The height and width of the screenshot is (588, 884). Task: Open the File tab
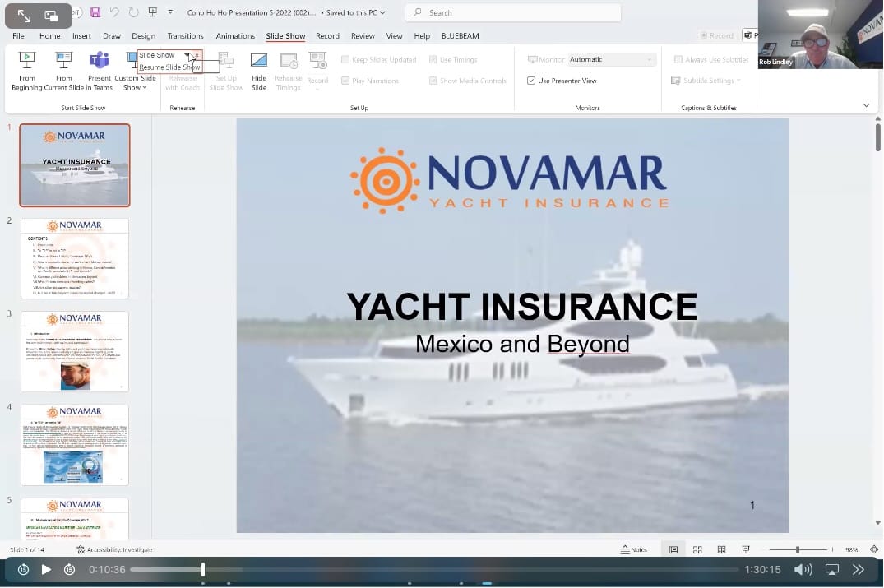(x=19, y=35)
